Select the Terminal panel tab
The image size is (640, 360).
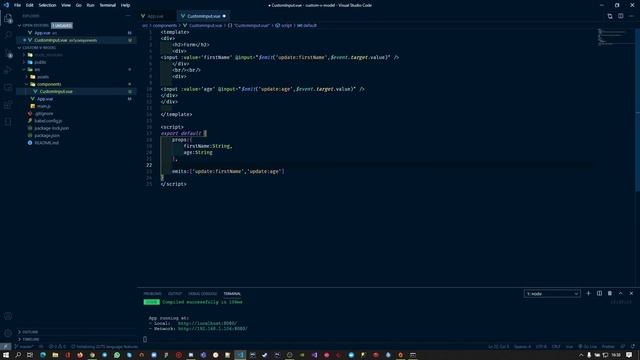(232, 293)
